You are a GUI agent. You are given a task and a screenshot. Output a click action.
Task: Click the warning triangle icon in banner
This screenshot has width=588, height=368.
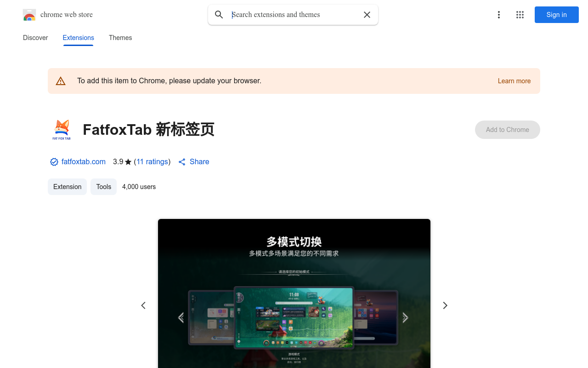pyautogui.click(x=61, y=81)
